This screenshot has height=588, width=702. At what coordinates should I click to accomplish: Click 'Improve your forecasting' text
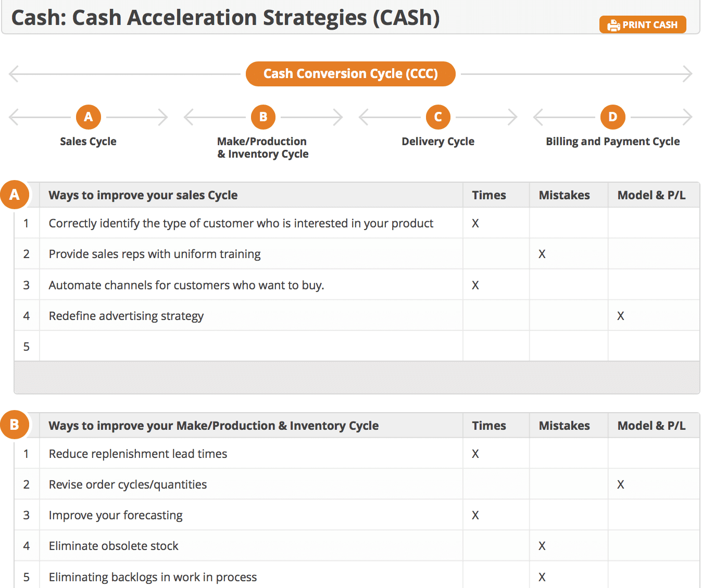pyautogui.click(x=116, y=515)
